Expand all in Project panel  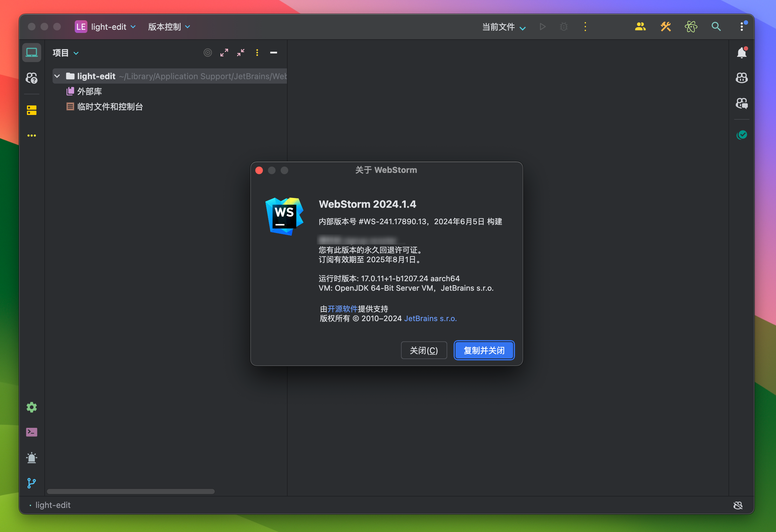pos(224,53)
